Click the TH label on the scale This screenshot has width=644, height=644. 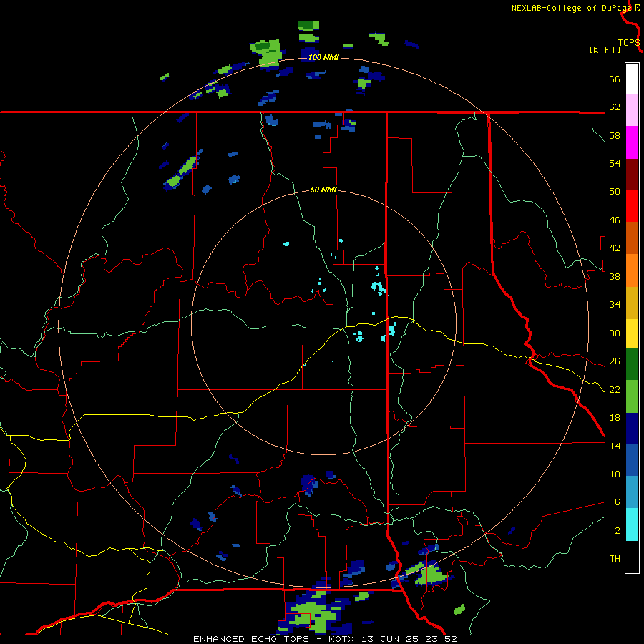[x=615, y=559]
